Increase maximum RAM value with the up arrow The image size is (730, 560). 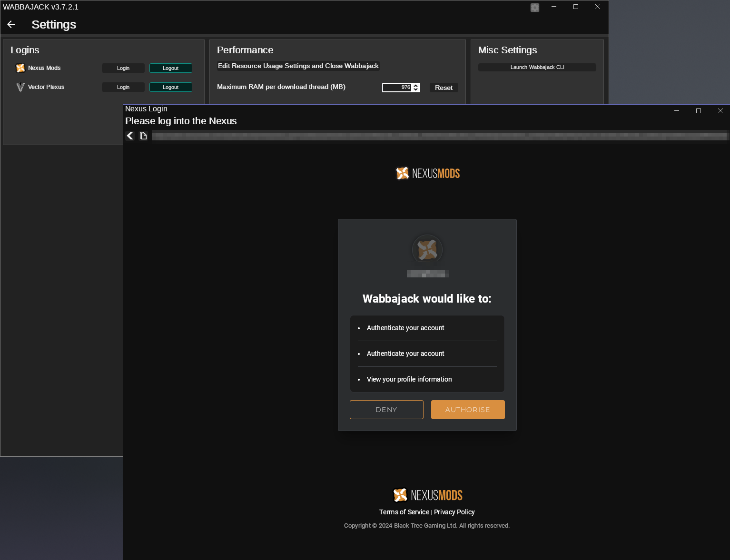(416, 85)
